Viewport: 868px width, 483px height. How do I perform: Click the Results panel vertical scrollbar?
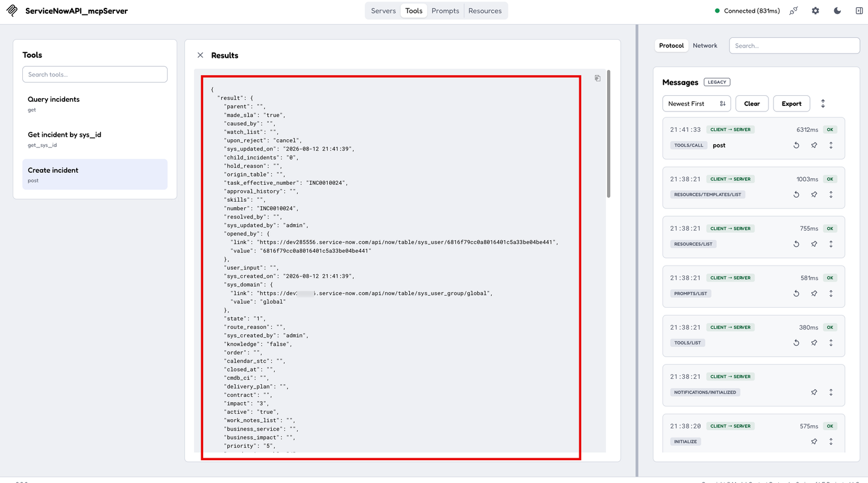609,134
